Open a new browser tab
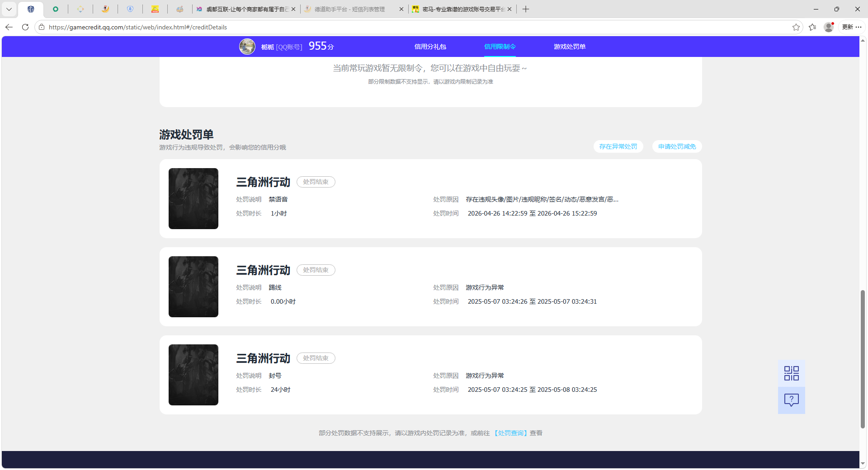Viewport: 868px width, 470px height. tap(526, 9)
